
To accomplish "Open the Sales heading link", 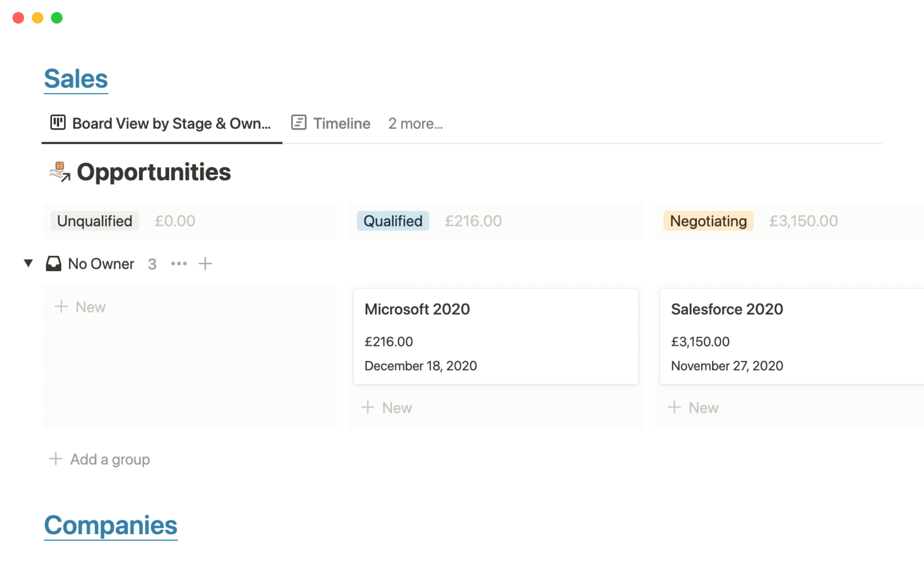I will pyautogui.click(x=76, y=79).
